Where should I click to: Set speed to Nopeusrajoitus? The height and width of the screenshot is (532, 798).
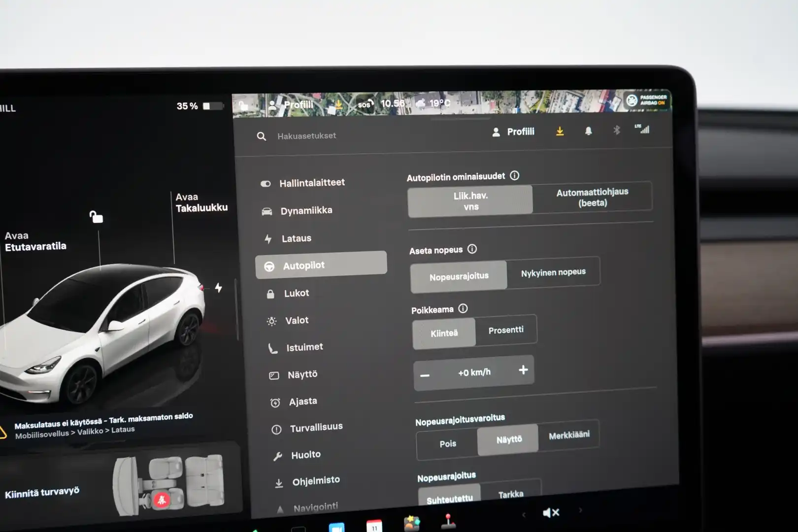pyautogui.click(x=459, y=276)
